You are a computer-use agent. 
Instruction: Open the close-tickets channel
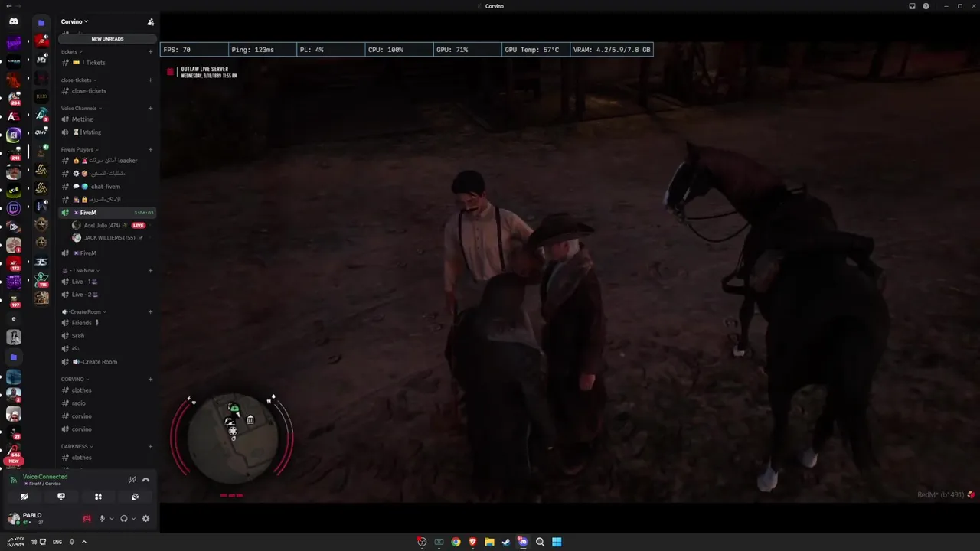pyautogui.click(x=106, y=91)
